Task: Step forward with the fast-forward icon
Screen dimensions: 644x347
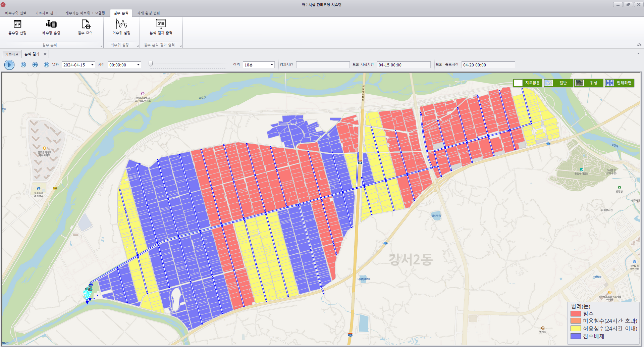Action: pyautogui.click(x=46, y=65)
